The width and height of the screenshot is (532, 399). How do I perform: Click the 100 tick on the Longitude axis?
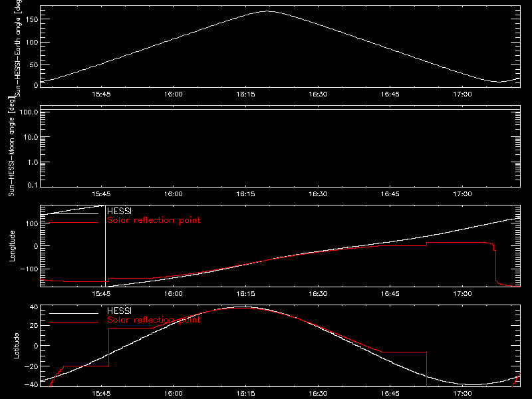pos(32,223)
